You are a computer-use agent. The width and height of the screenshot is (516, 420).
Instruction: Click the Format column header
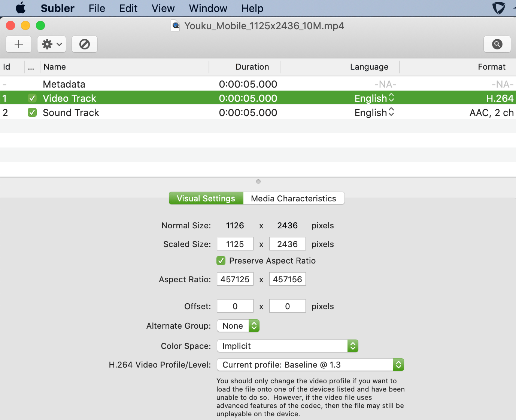458,67
